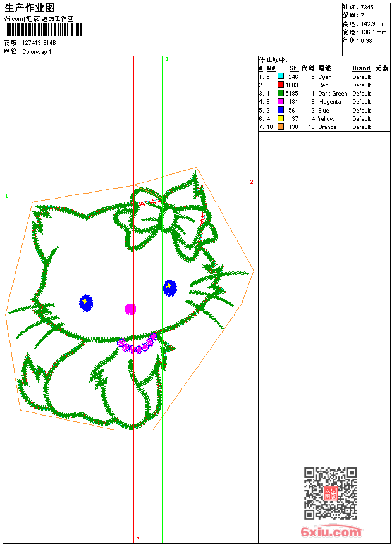Image resolution: width=392 pixels, height=544 pixels.
Task: Click stitch count '181' in Magenta row
Action: 293,102
